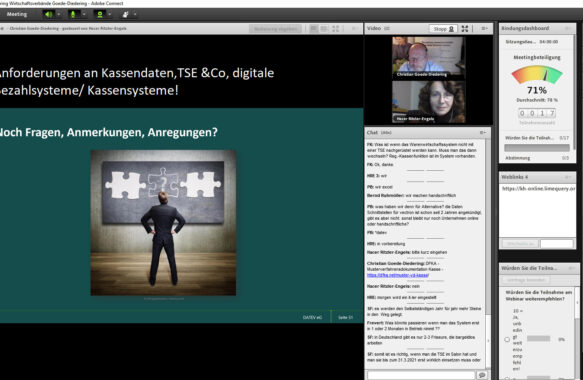Click the chat message input field

click(421, 375)
